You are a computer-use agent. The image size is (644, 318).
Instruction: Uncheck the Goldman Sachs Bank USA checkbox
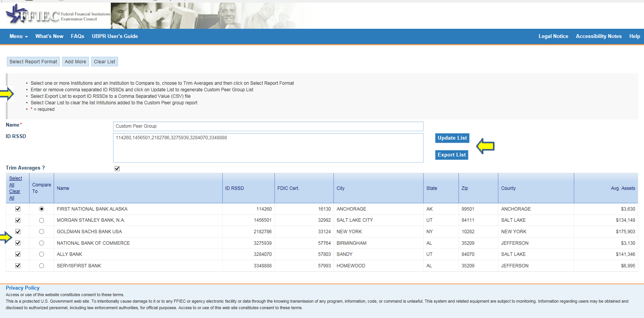tap(18, 232)
